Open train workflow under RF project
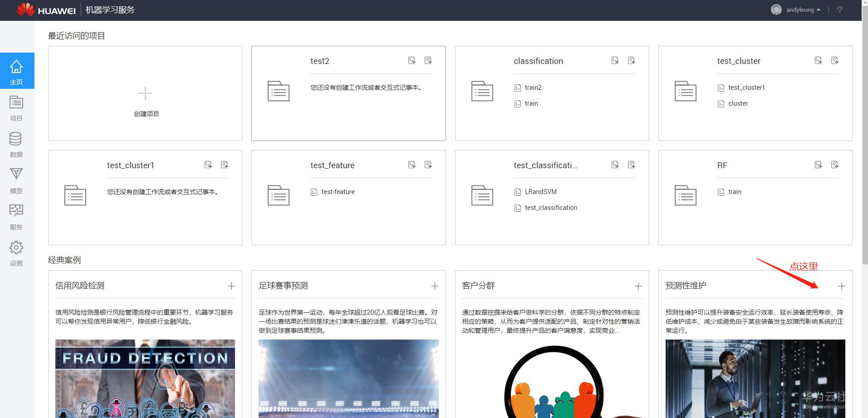This screenshot has width=868, height=418. pos(730,192)
